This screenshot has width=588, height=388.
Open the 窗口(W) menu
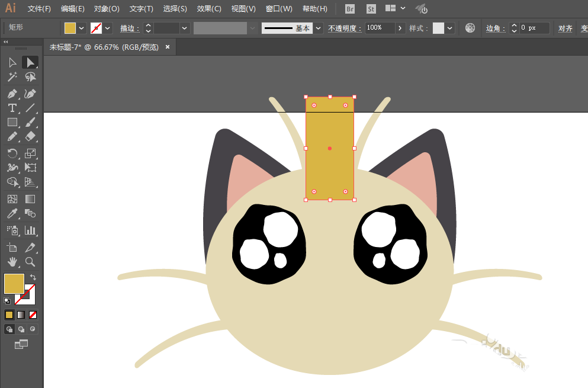pyautogui.click(x=279, y=9)
